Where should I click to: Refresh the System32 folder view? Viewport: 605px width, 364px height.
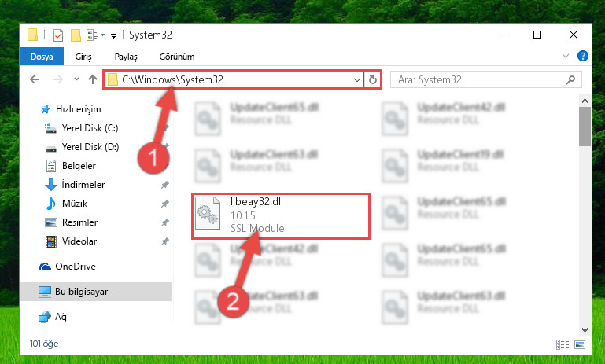(372, 80)
